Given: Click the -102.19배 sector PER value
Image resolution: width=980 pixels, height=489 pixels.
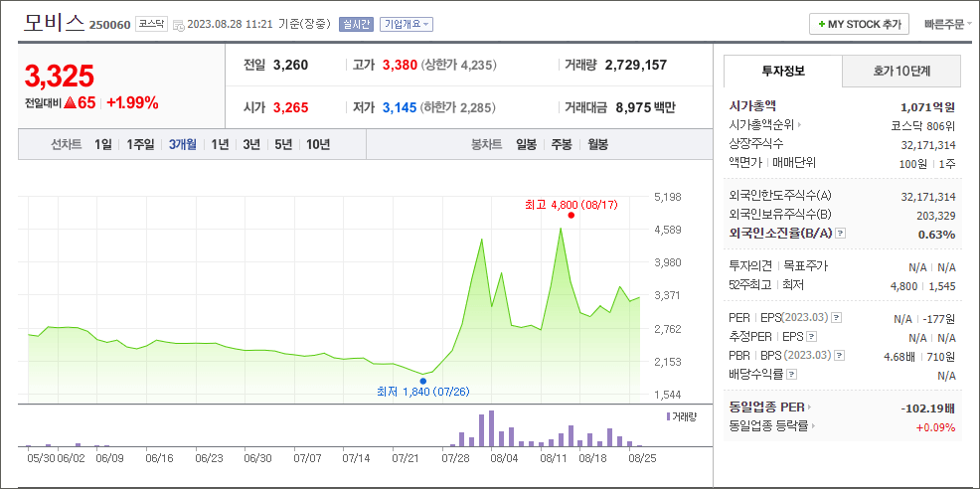Looking at the screenshot, I should click(x=928, y=408).
